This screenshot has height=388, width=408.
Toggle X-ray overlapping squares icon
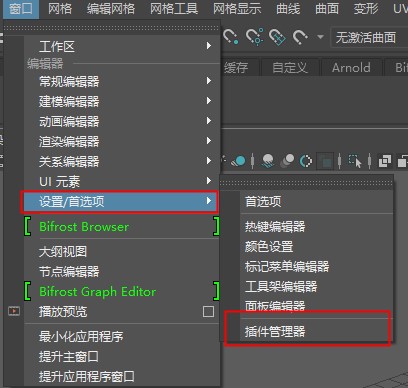(385, 161)
